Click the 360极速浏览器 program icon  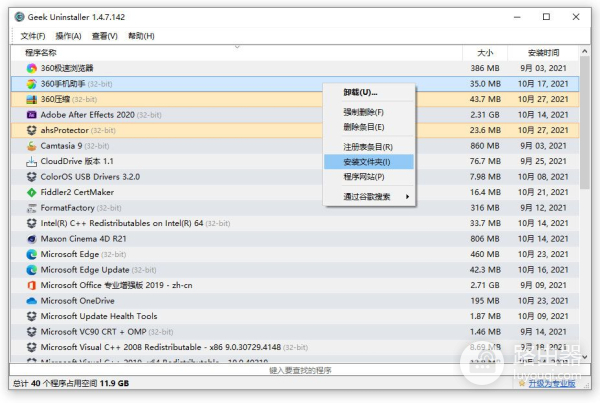(31, 69)
